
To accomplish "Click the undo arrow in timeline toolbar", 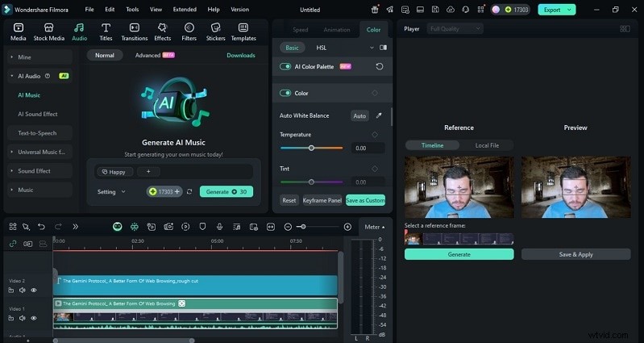I will 41,227.
